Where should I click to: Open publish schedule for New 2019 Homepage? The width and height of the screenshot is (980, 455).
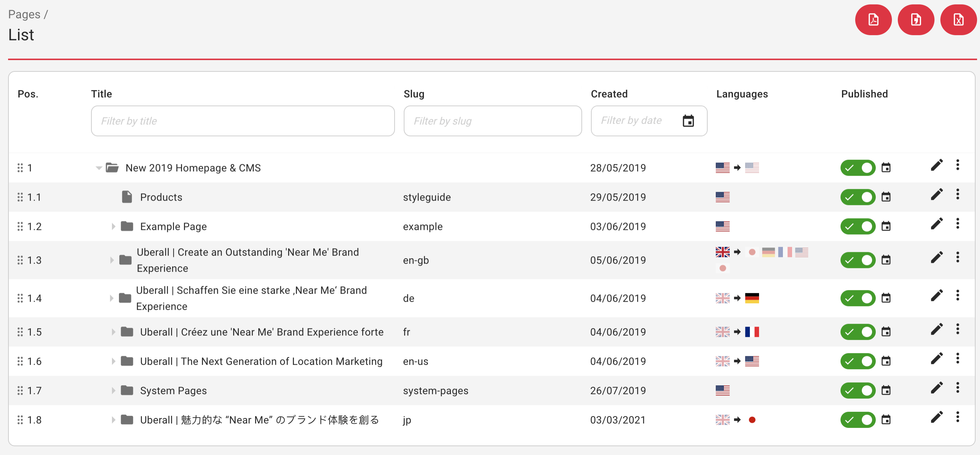tap(886, 168)
